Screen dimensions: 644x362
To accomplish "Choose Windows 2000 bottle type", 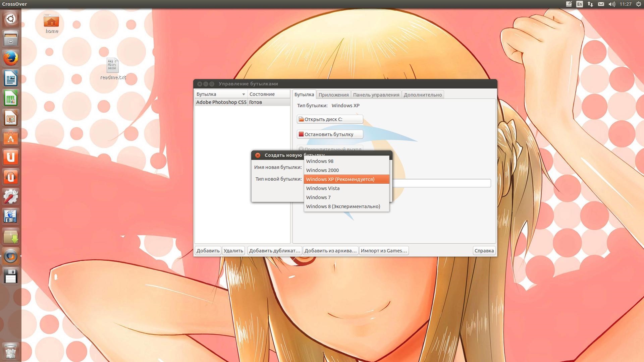I will pyautogui.click(x=346, y=170).
